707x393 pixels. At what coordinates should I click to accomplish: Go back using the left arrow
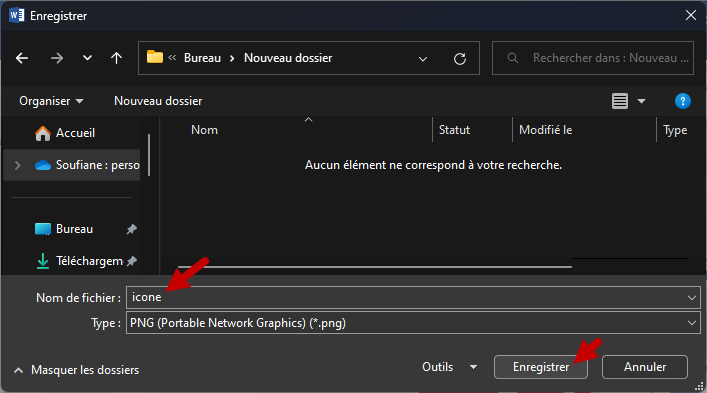pos(22,58)
